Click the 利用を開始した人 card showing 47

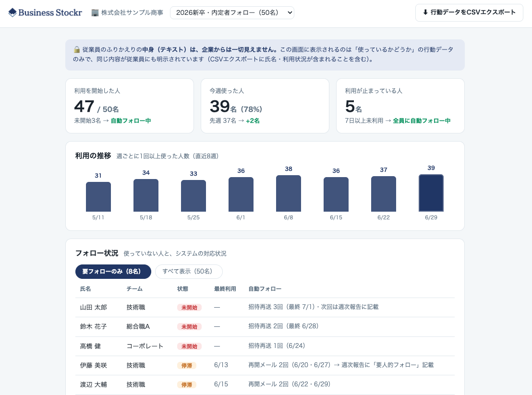coord(130,106)
